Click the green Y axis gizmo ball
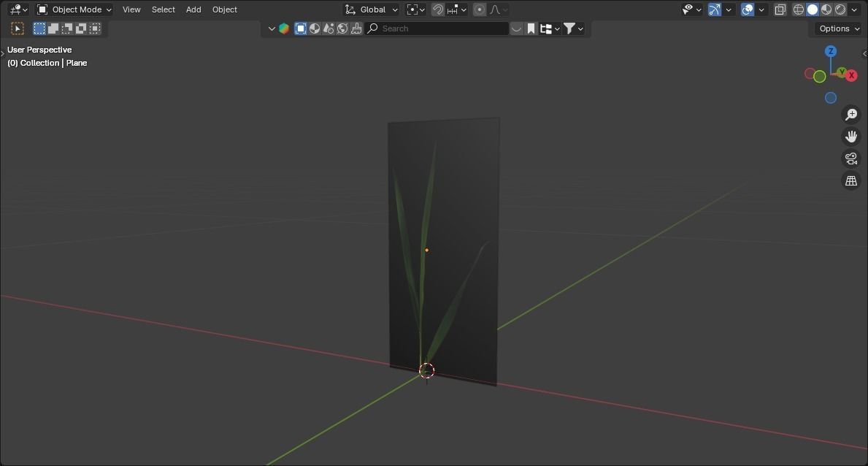Screen dimensions: 868x466 (842, 72)
